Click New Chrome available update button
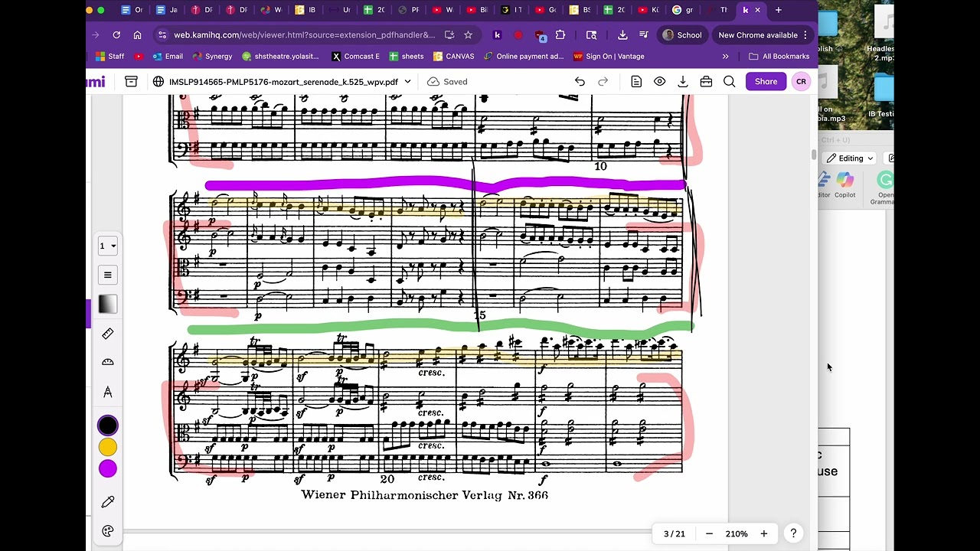Viewport: 980px width, 551px height. (x=762, y=34)
